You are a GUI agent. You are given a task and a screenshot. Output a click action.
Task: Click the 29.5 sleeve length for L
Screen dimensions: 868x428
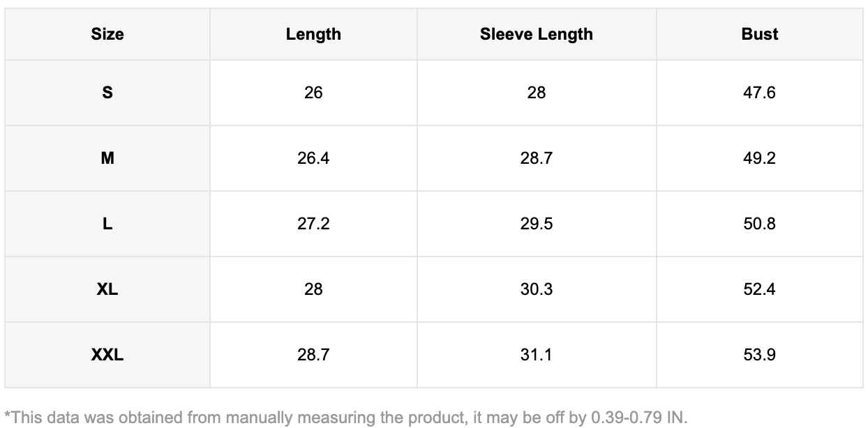point(536,224)
